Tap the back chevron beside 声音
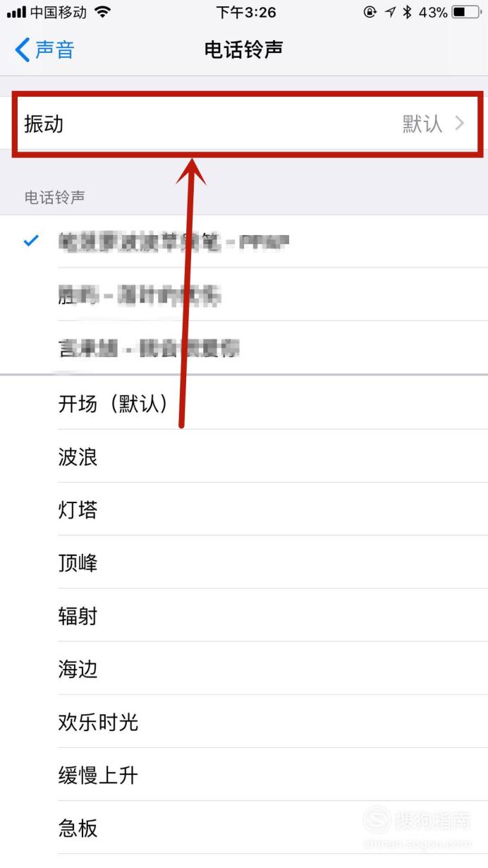Viewport: 488px width, 868px height. 22,50
